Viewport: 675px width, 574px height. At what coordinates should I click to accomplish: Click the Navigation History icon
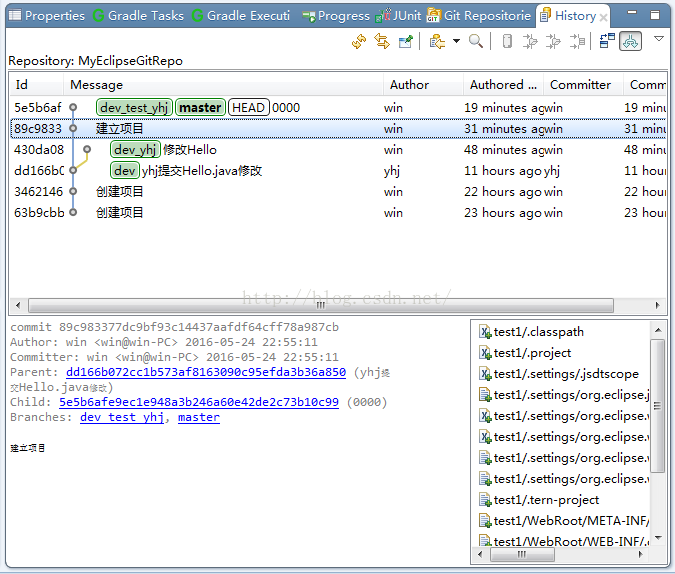click(x=437, y=42)
